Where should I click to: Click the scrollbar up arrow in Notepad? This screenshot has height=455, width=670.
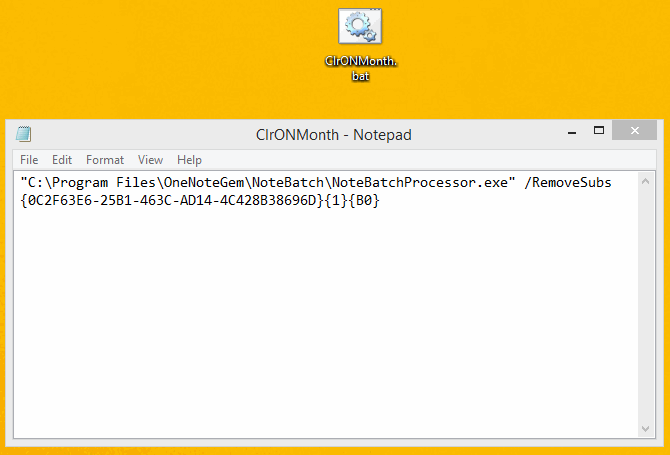(645, 182)
